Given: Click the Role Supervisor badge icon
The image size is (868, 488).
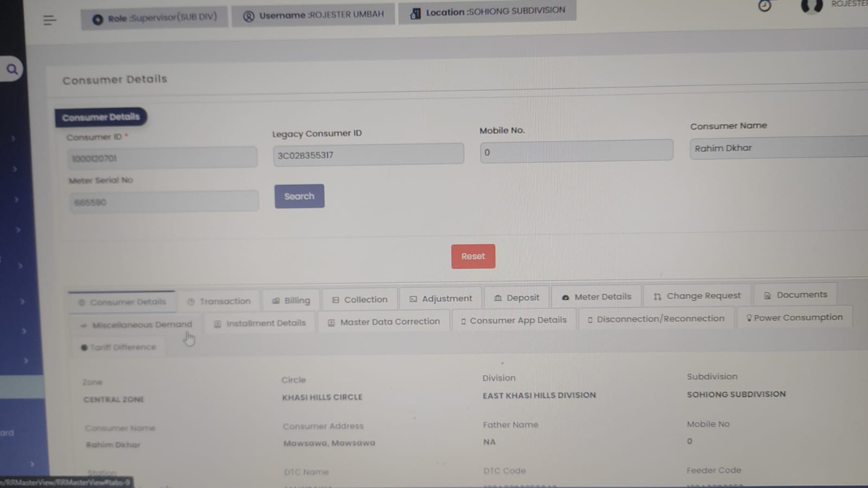Looking at the screenshot, I should tap(98, 20).
